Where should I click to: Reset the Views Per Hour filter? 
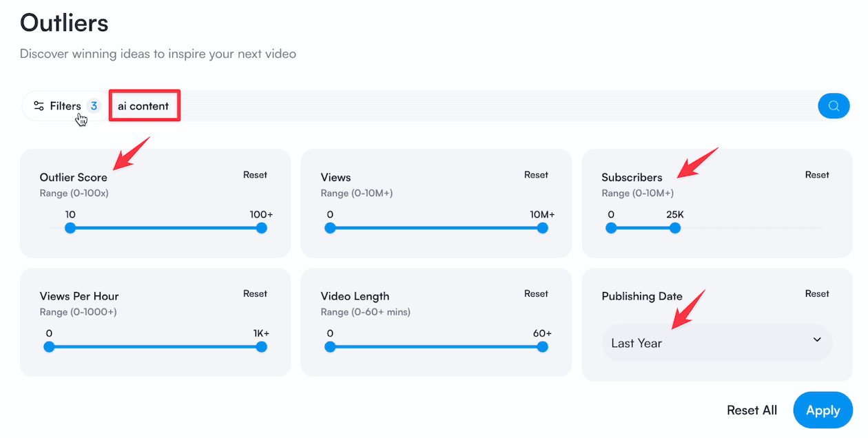pyautogui.click(x=255, y=294)
